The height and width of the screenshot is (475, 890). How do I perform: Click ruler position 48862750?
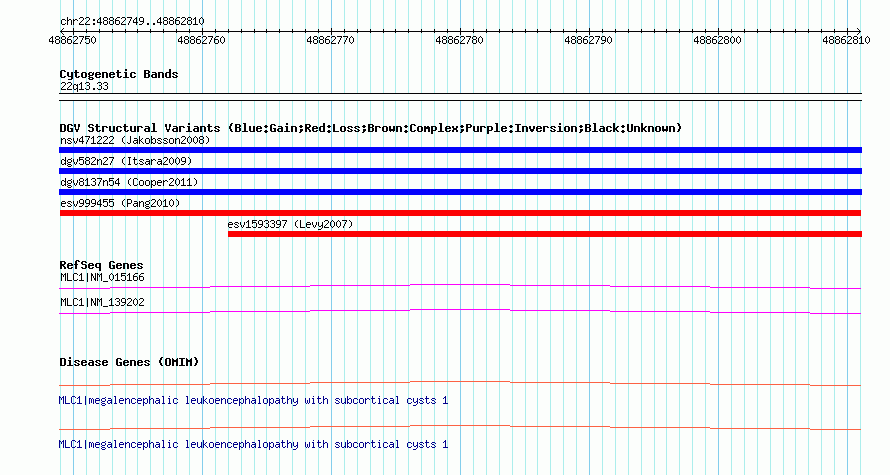pos(73,40)
